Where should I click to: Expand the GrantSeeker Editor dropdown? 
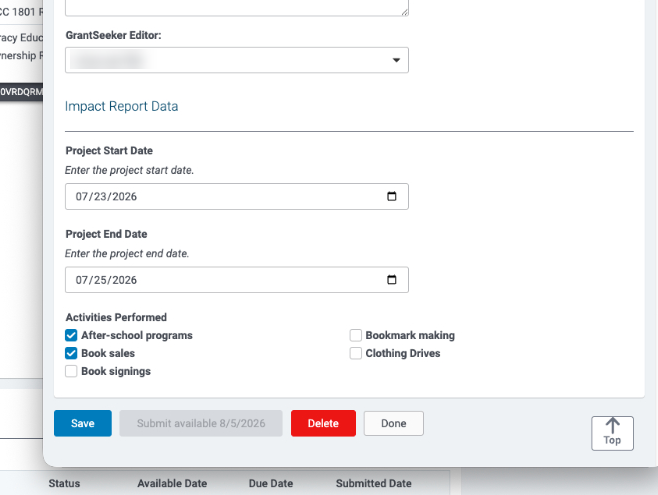coord(237,60)
